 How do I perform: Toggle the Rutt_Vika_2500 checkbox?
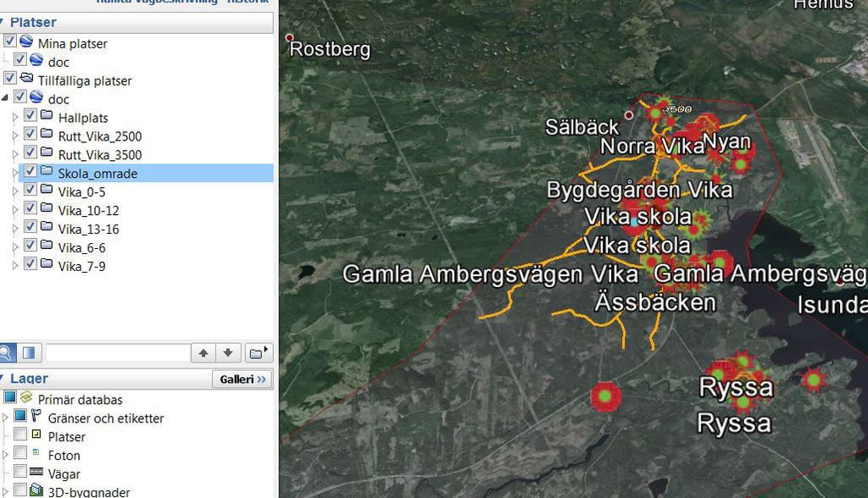(31, 133)
